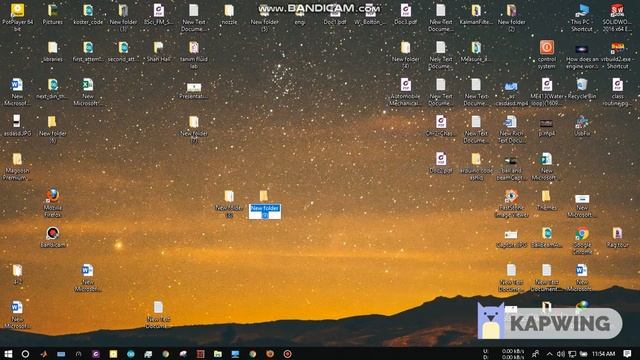Select the Themes folder icon
Screen dimensions: 640x360
(547, 200)
